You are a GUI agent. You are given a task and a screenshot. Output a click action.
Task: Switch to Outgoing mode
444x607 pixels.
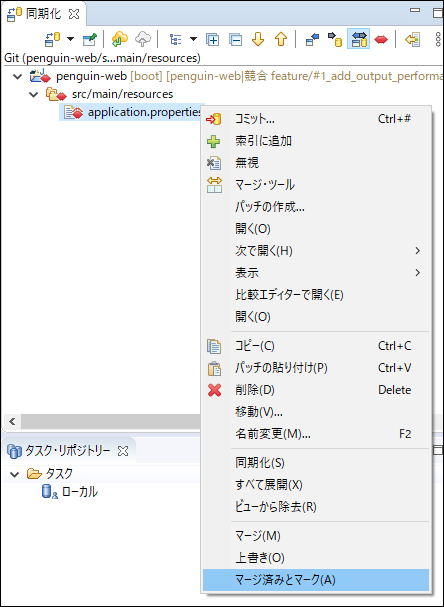point(335,39)
